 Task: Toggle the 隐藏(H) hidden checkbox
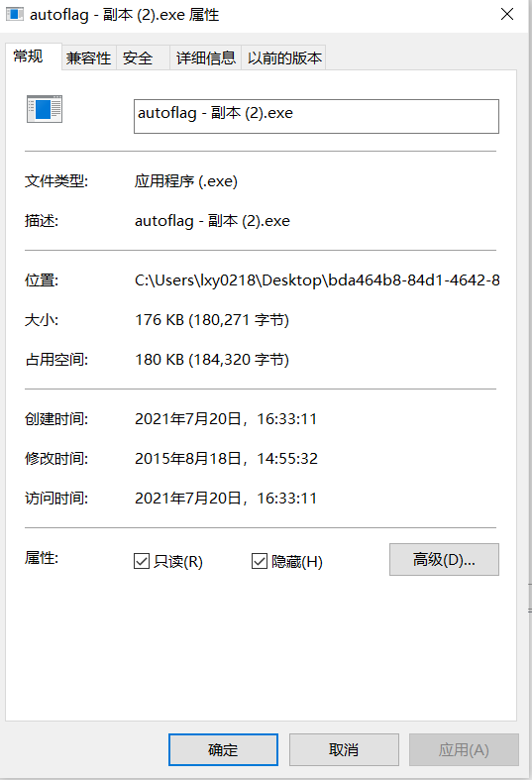[x=260, y=561]
